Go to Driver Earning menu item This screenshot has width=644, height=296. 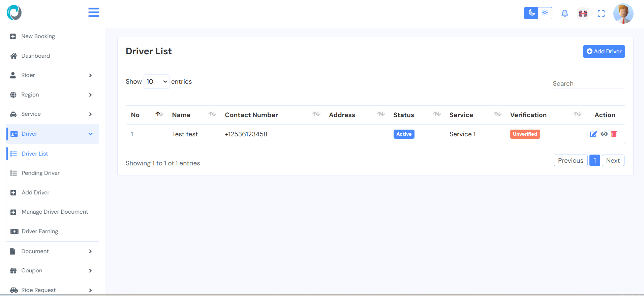pos(40,232)
